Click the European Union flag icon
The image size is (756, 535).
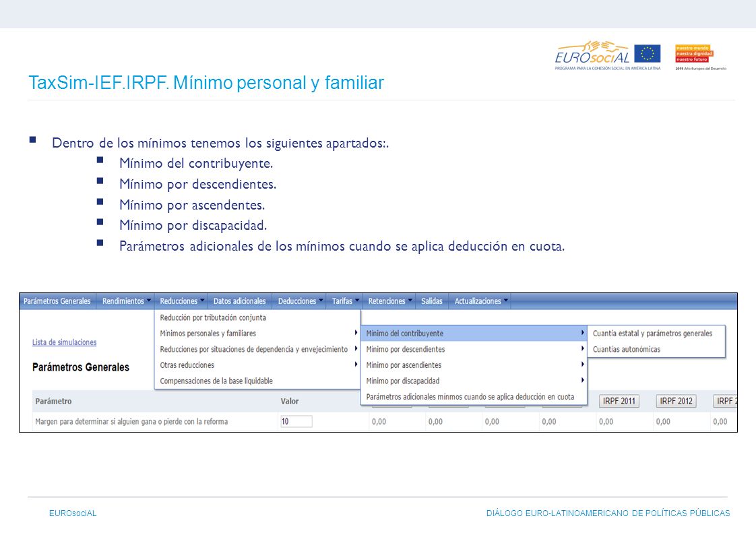pyautogui.click(x=647, y=53)
